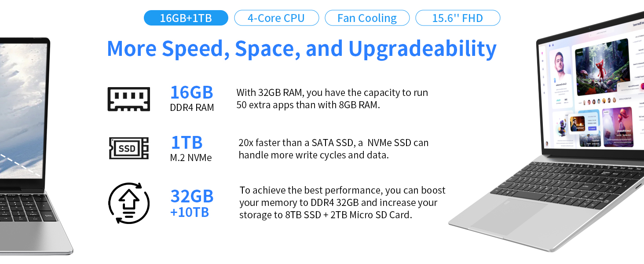The image size is (644, 264).
Task: Click the RAM memory module icon
Action: [x=129, y=99]
